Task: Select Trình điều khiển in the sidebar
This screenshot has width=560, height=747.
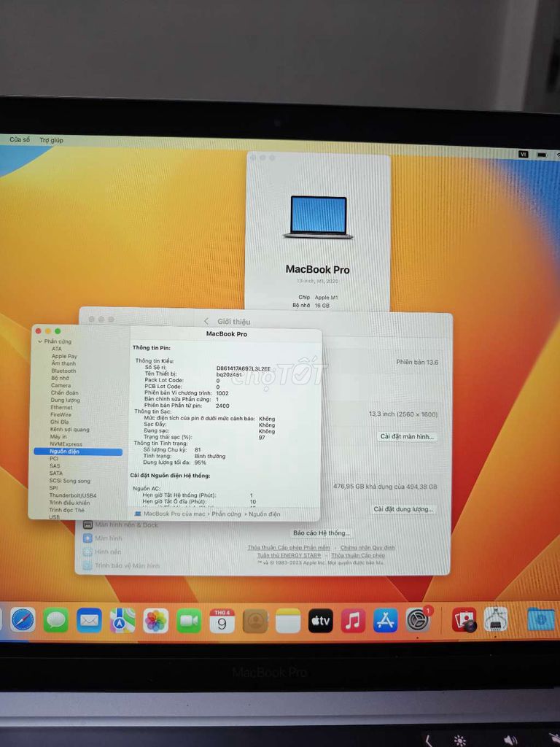Action: 69,503
